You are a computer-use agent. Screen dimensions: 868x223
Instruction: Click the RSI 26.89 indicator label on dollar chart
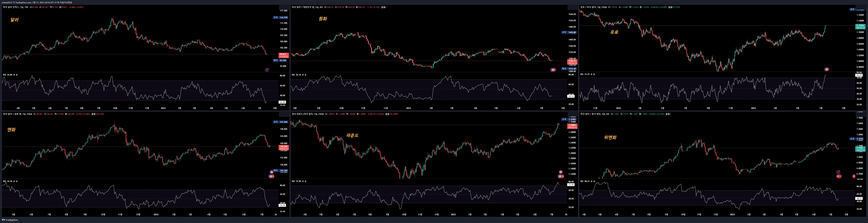point(8,75)
